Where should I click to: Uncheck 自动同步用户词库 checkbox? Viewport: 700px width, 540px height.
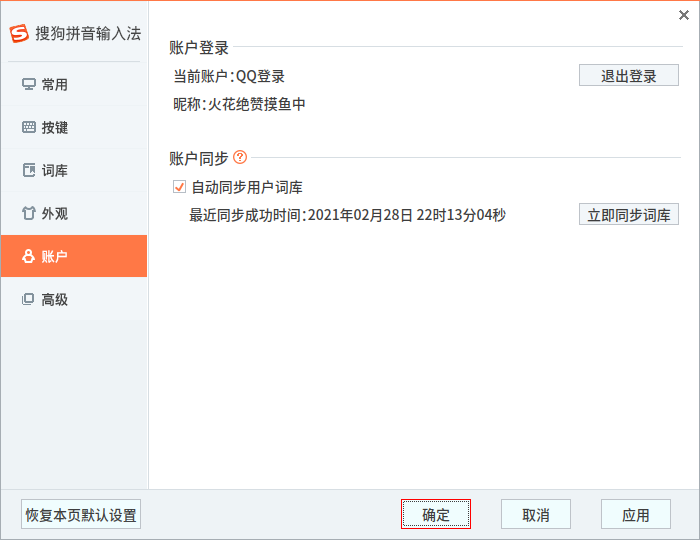[x=180, y=186]
